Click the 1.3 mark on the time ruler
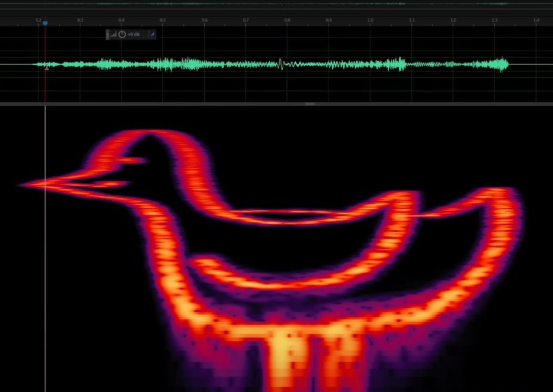 pos(495,20)
